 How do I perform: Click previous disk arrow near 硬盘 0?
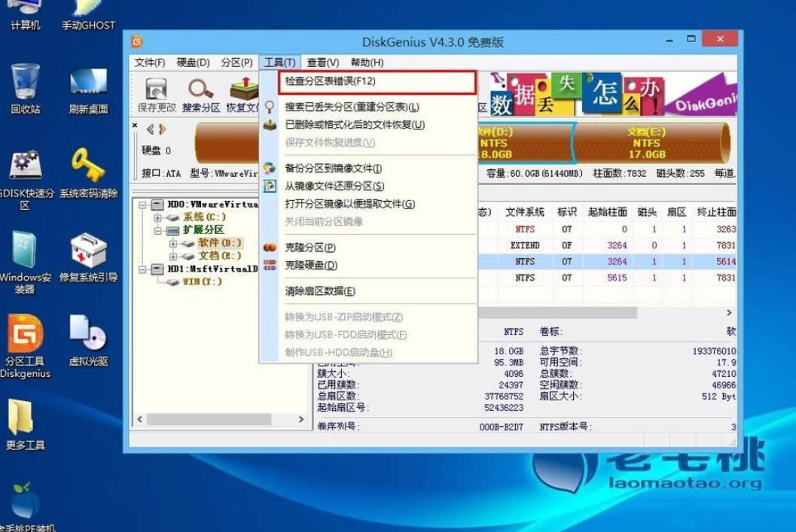(151, 129)
